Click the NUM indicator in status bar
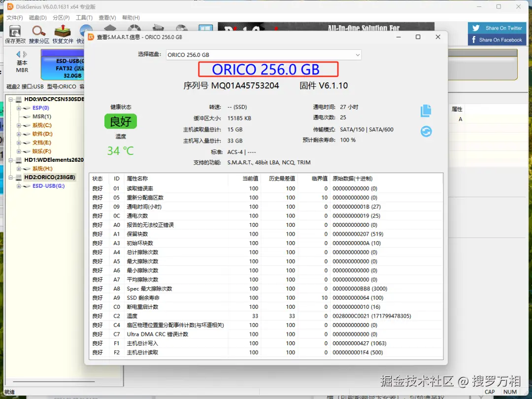Viewport: 532px width, 399px height. coord(510,392)
